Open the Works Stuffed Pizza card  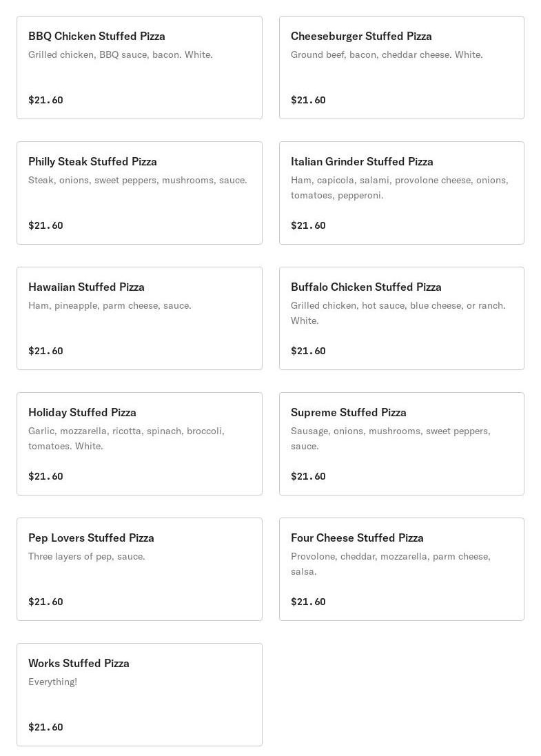tap(139, 695)
